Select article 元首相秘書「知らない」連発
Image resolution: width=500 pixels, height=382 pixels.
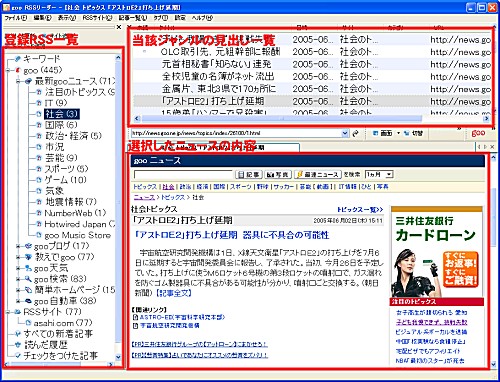pos(217,64)
